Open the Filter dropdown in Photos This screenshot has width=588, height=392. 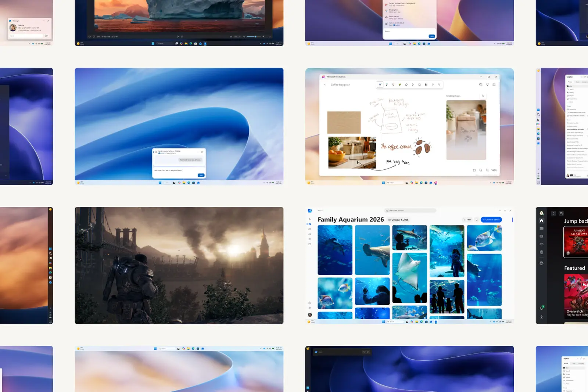click(467, 220)
